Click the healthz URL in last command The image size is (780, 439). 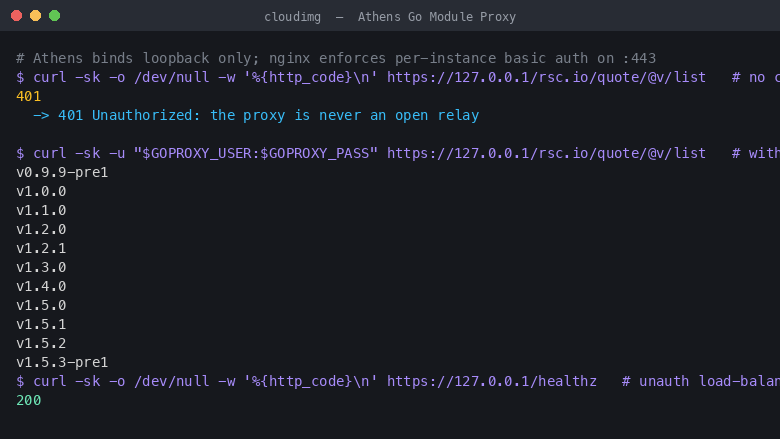tap(491, 381)
